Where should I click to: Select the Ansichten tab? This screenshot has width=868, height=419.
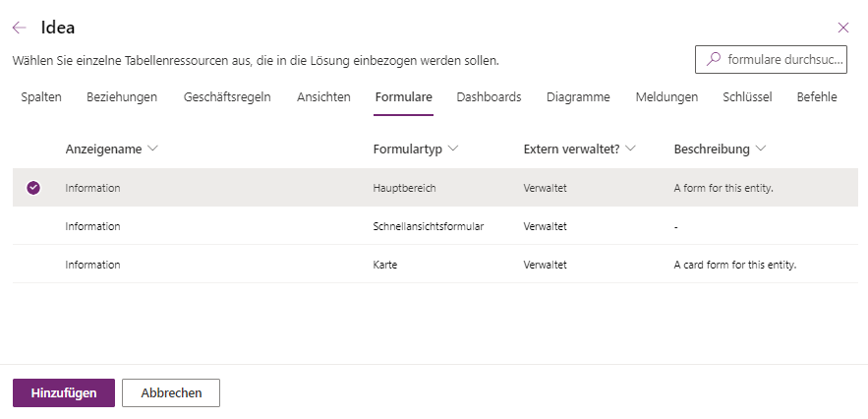tap(323, 97)
